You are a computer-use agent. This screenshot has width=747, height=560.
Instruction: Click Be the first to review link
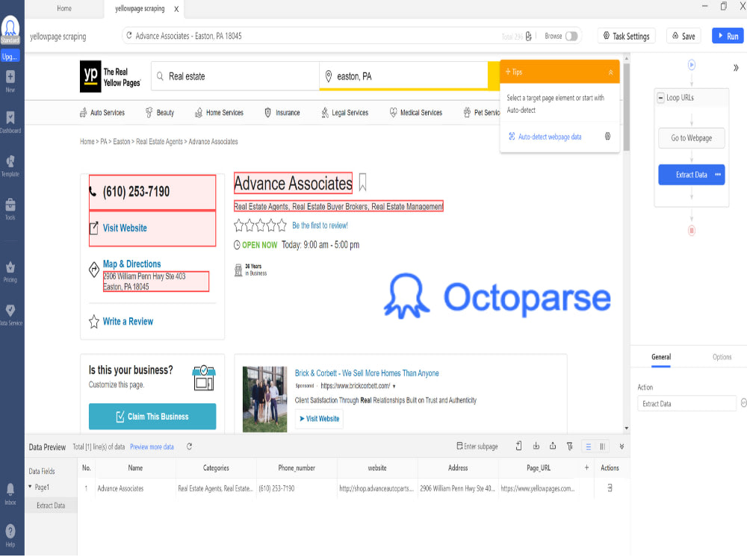(320, 225)
